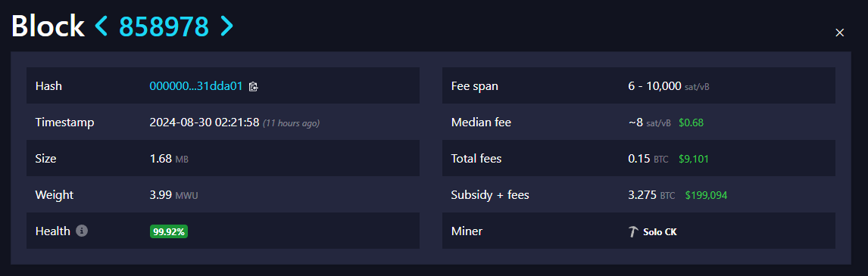Copy the block hash with the clipboard icon
Image resolution: width=868 pixels, height=276 pixels.
(x=254, y=86)
